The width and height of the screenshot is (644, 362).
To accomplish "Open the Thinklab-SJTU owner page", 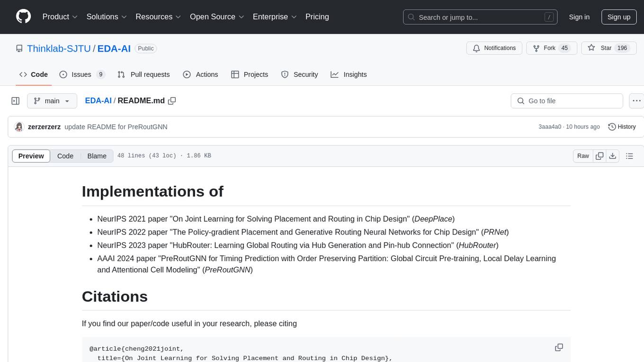I will pos(59,48).
